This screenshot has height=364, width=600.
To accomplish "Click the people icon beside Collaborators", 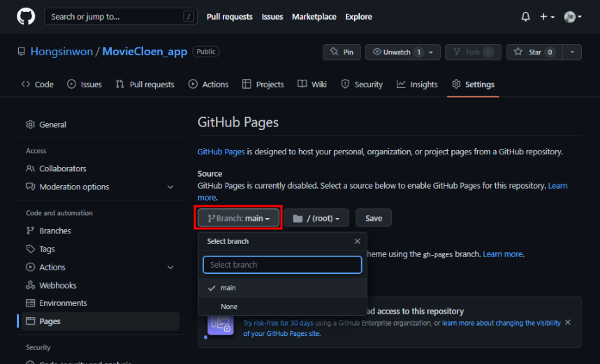I will pos(30,168).
